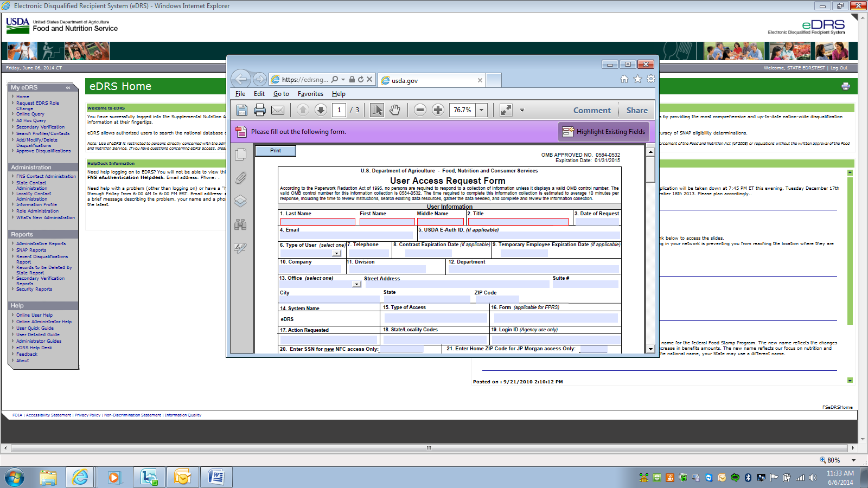Go to next page with down arrow

coord(321,110)
